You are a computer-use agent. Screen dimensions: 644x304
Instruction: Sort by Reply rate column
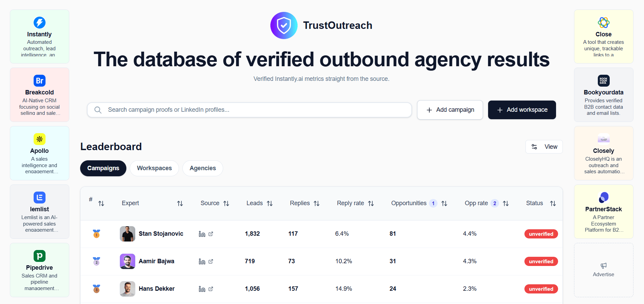coord(371,203)
